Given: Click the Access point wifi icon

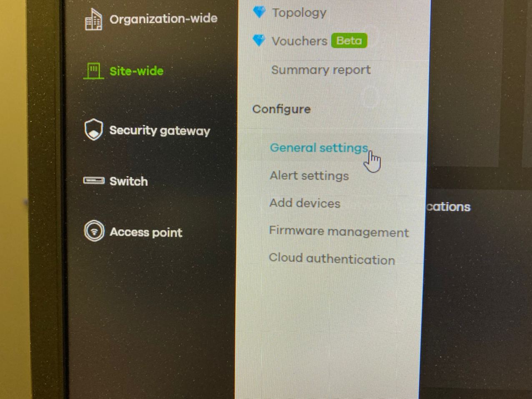Looking at the screenshot, I should pyautogui.click(x=94, y=231).
